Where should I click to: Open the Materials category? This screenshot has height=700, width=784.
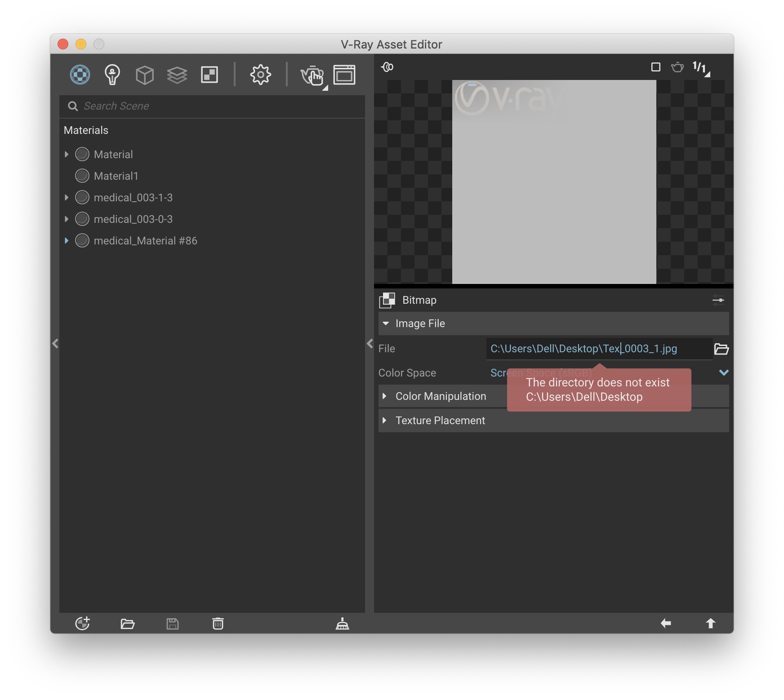tap(80, 75)
